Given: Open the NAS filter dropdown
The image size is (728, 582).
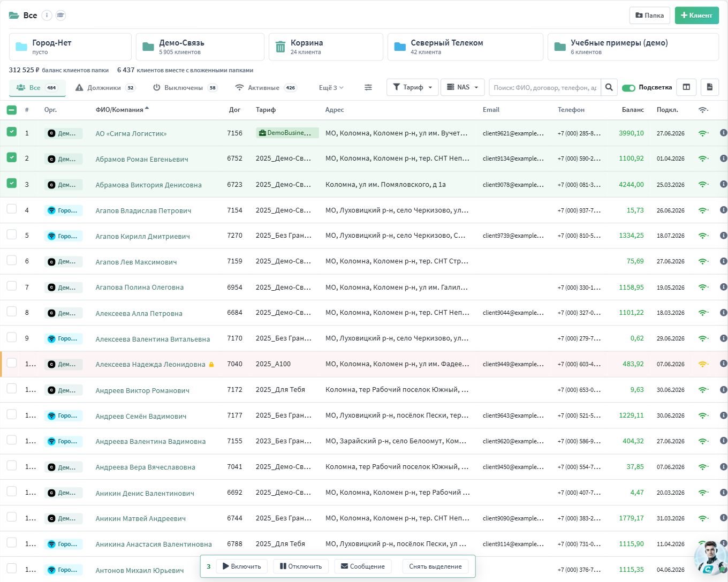Looking at the screenshot, I should tap(462, 87).
